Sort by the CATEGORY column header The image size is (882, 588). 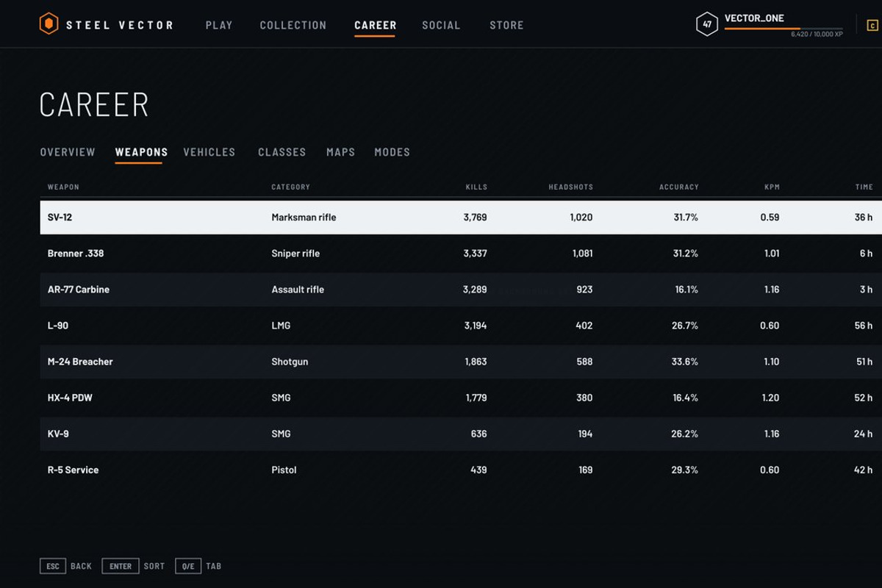[x=290, y=187]
